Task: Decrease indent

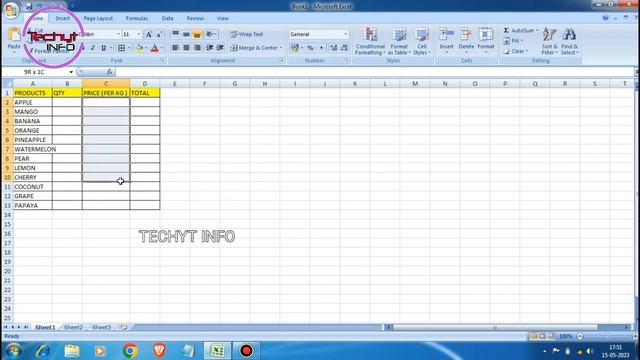Action: [210, 48]
